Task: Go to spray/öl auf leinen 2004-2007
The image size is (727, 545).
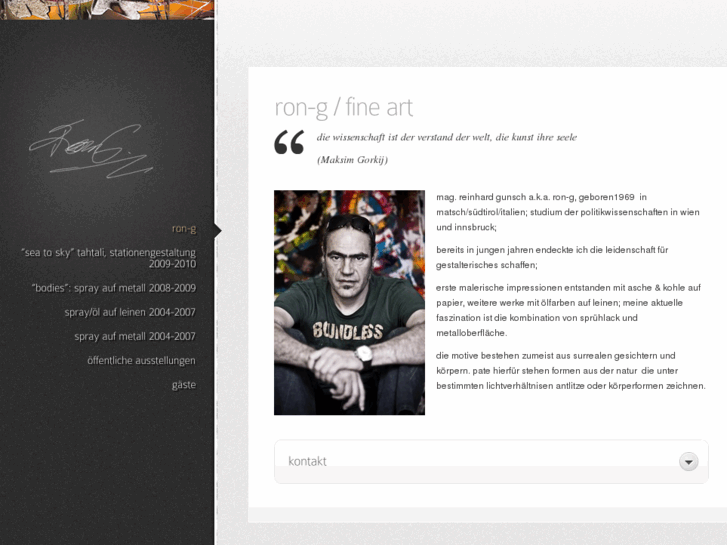Action: click(x=130, y=312)
